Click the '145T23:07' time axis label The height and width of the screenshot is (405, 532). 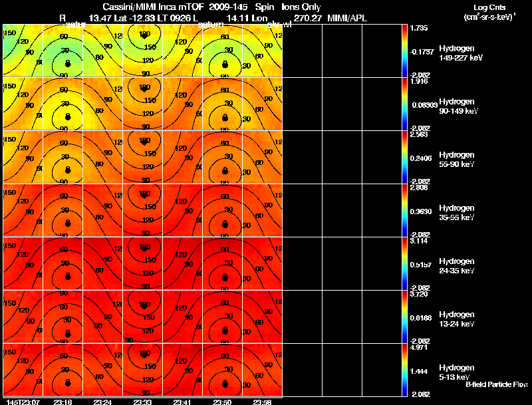click(x=23, y=402)
